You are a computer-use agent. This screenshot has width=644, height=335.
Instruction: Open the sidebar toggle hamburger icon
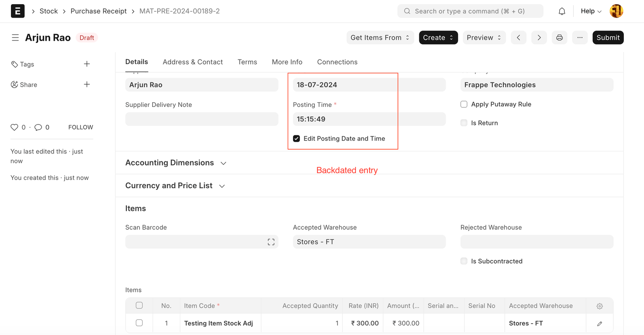pos(15,37)
